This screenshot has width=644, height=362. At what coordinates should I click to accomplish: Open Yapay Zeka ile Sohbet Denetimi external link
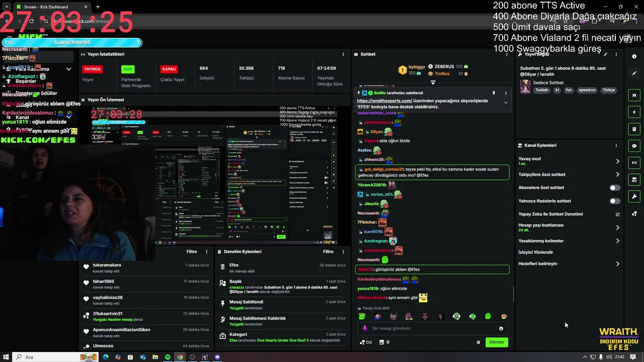[618, 214]
